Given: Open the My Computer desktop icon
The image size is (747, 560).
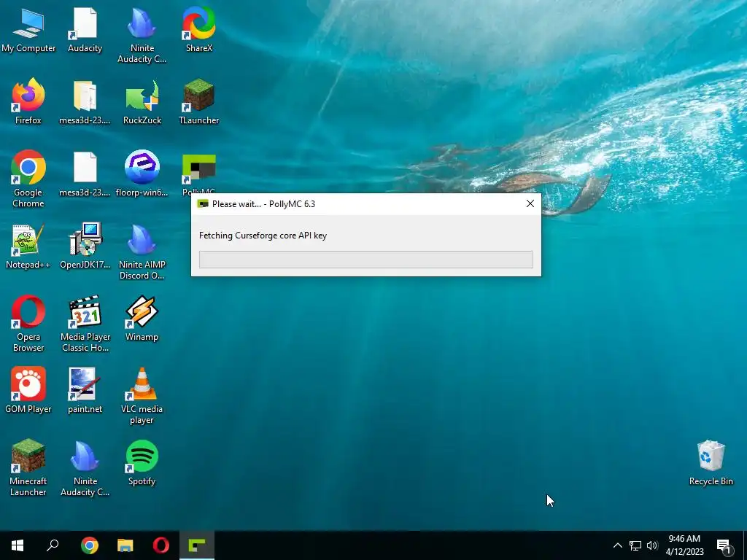Looking at the screenshot, I should click(x=28, y=29).
